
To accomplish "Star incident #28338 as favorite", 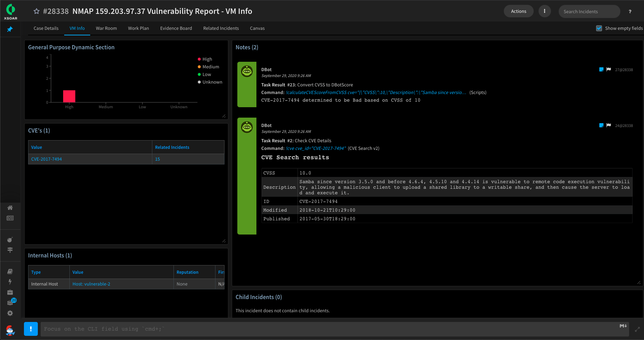I will (x=36, y=11).
